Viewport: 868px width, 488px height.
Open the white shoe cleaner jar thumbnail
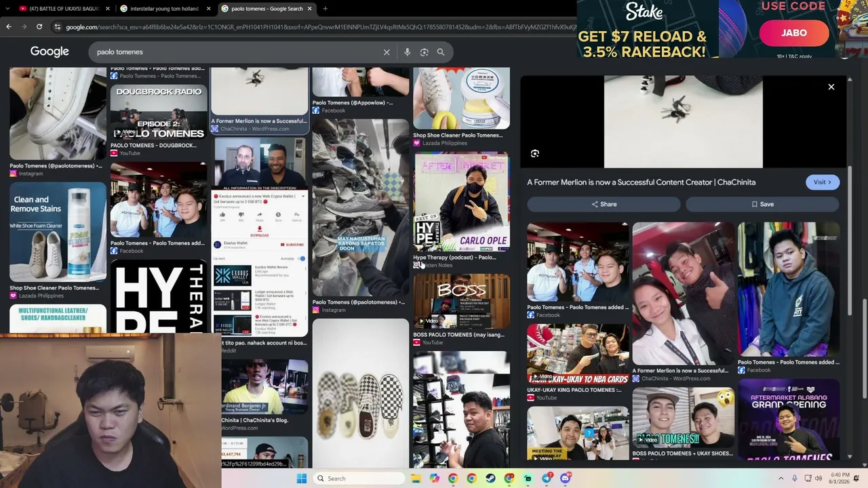coord(461,99)
